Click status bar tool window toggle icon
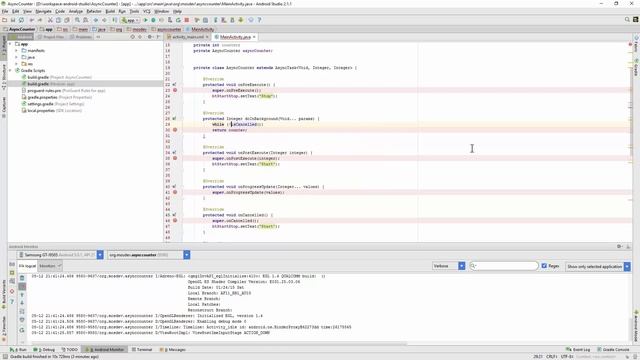The width and height of the screenshot is (640, 360). 5,356
